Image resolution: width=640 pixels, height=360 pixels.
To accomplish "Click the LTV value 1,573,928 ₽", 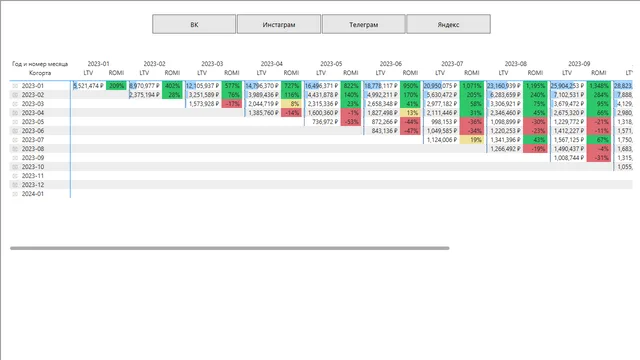I will pos(204,104).
